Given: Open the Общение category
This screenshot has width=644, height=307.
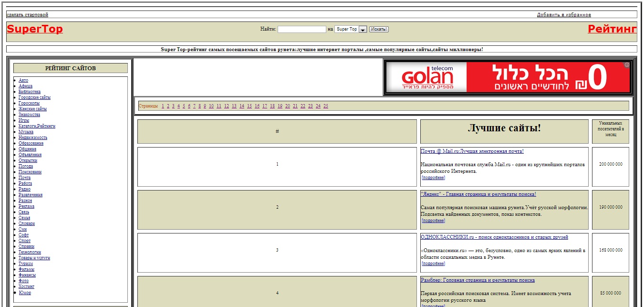Looking at the screenshot, I should click(28, 149).
